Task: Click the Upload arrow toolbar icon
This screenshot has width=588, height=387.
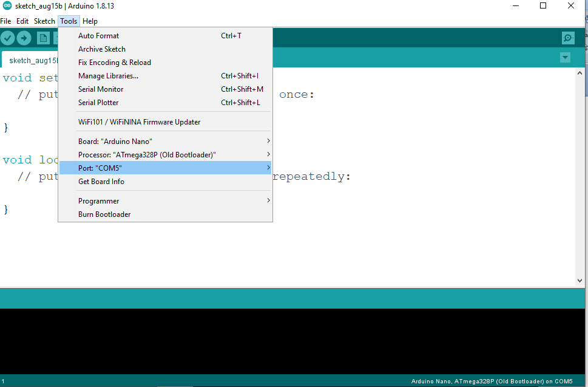Action: tap(24, 38)
